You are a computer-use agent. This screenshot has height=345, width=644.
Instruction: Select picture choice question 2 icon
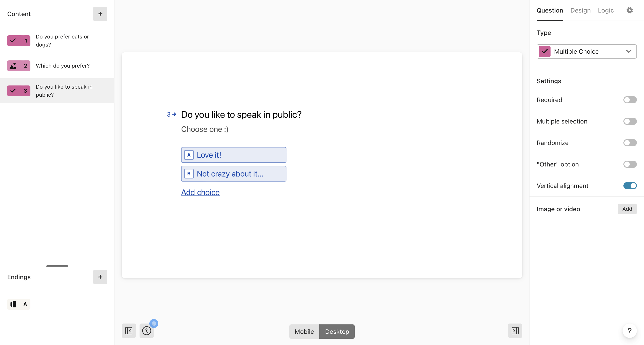click(x=19, y=66)
